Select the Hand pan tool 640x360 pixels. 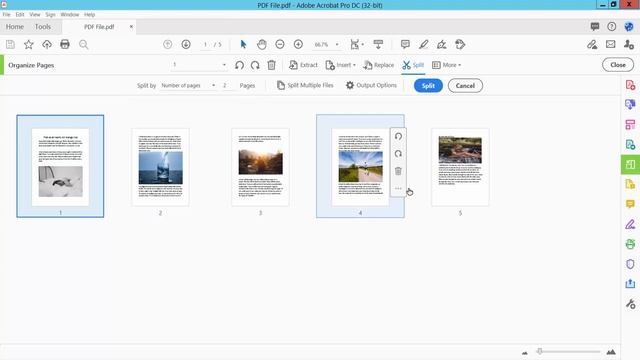coord(262,44)
